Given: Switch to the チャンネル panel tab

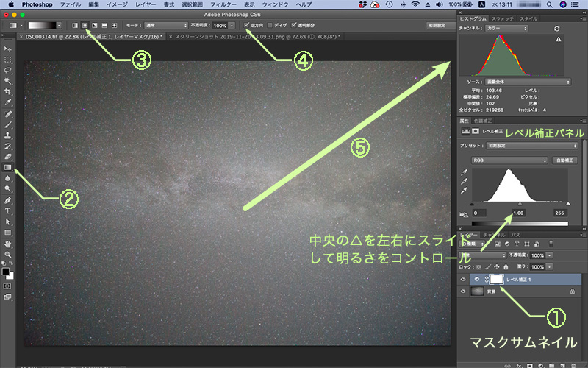Looking at the screenshot, I should 494,235.
